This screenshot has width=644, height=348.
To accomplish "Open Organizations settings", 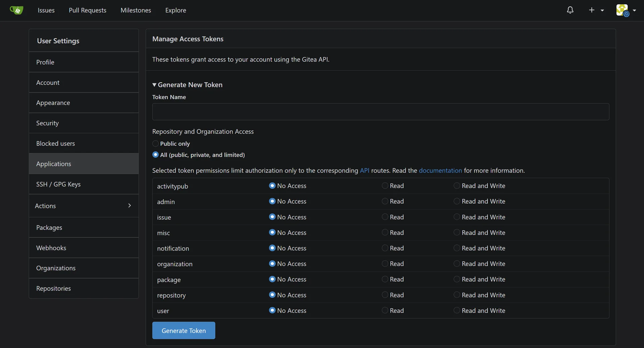I will pos(84,268).
